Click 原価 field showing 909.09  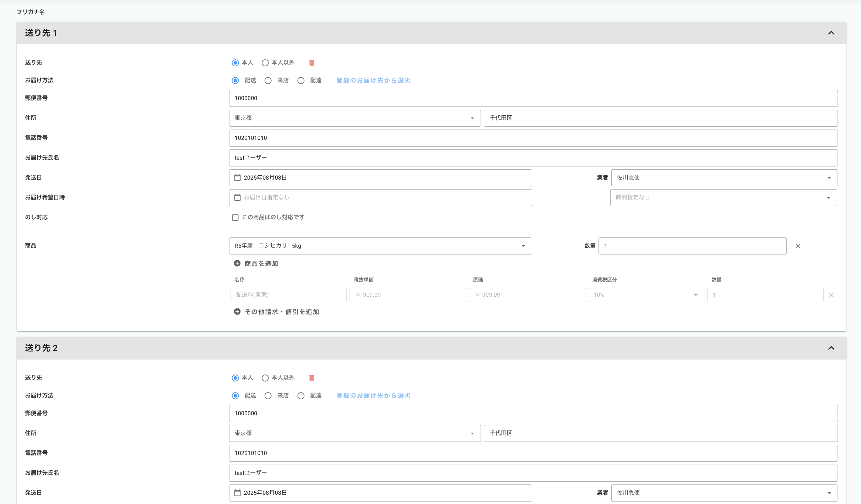click(527, 295)
